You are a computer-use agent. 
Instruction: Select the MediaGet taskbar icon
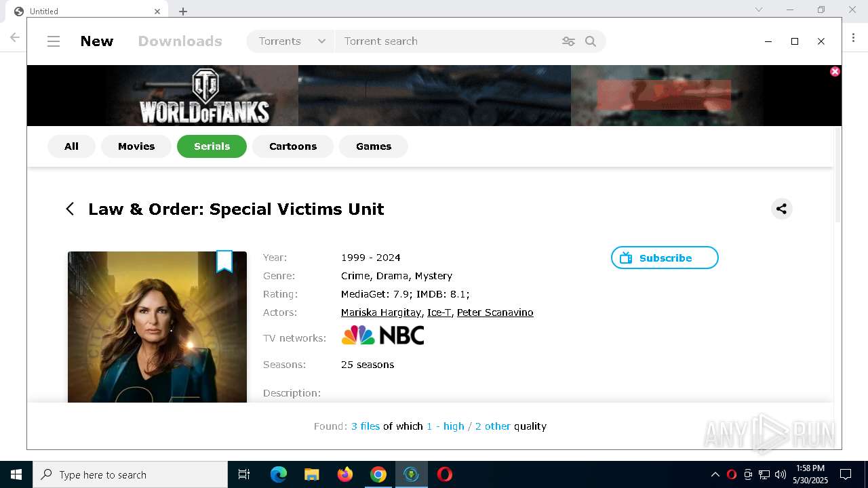tap(411, 474)
